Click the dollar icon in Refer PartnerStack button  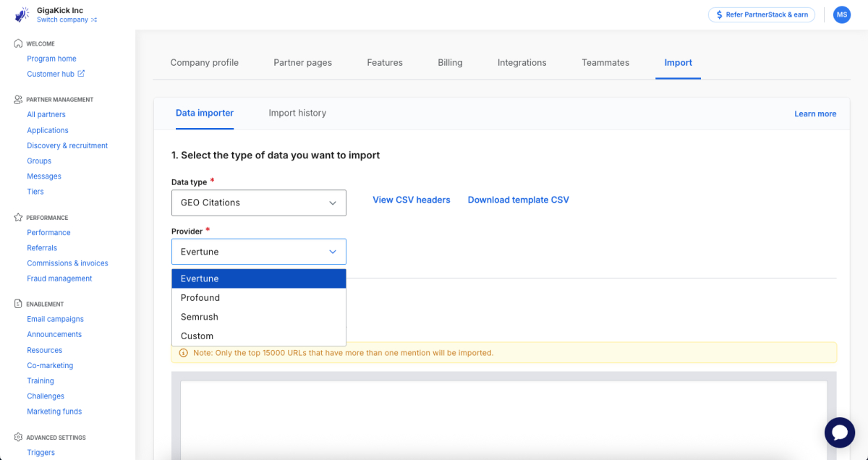[x=719, y=14]
